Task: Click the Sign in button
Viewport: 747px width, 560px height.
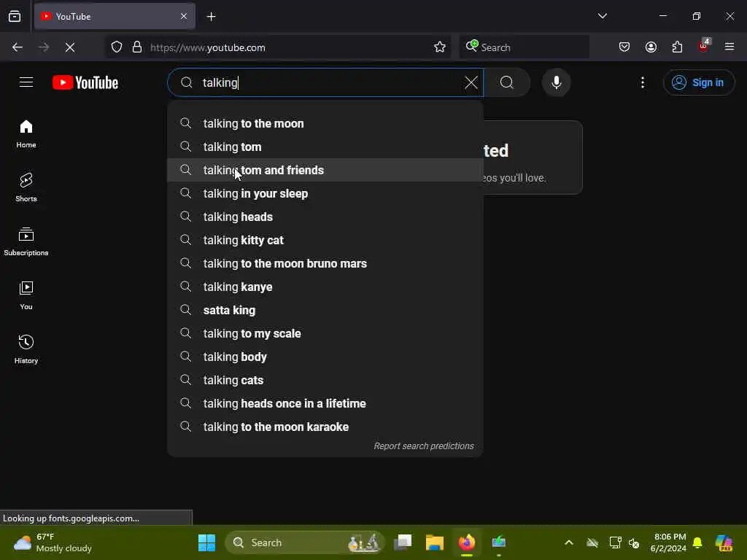Action: [698, 82]
